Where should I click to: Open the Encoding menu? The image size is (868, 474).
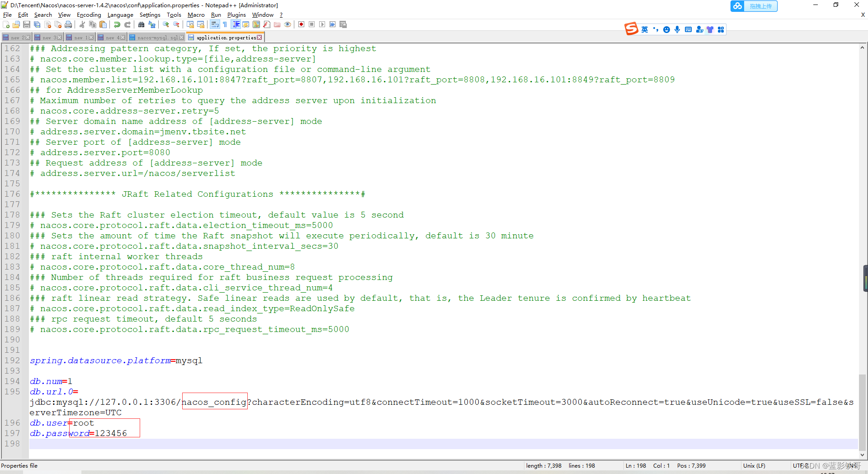point(89,15)
